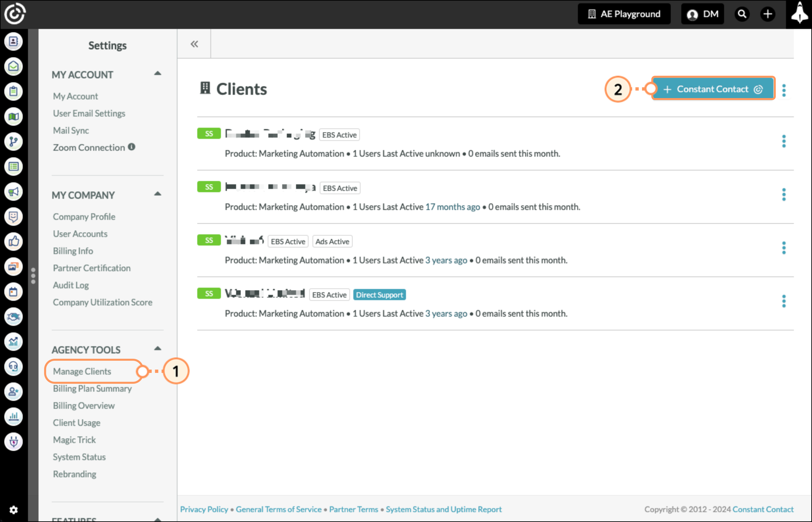Open Billing Overview
The height and width of the screenshot is (522, 812).
click(84, 406)
